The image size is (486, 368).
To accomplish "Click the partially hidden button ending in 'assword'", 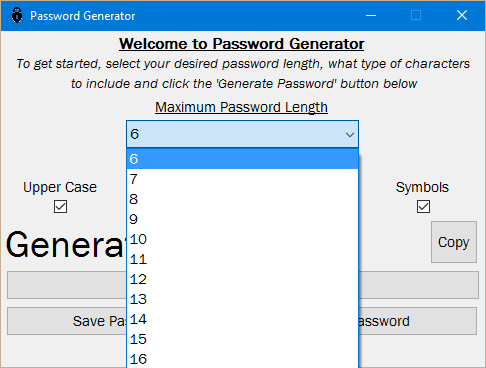I will point(418,321).
